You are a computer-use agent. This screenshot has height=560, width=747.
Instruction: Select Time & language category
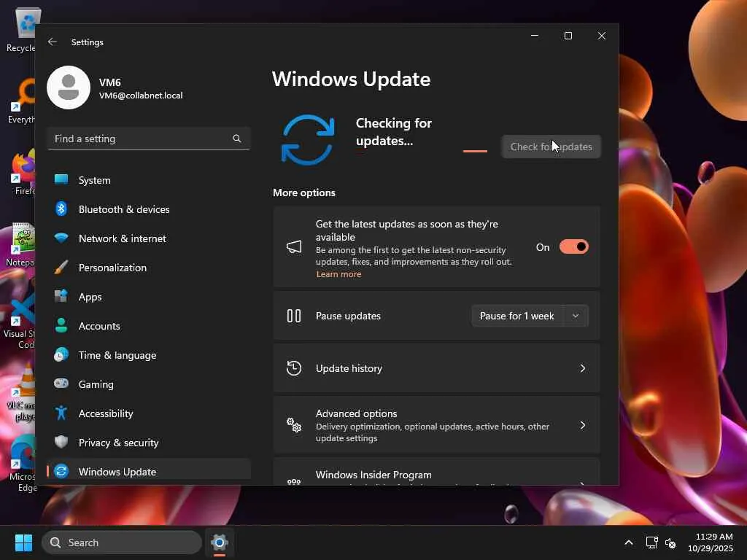149,355
